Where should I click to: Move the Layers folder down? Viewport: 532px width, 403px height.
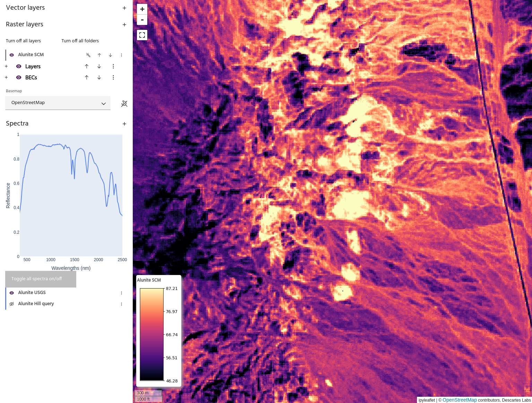[99, 66]
